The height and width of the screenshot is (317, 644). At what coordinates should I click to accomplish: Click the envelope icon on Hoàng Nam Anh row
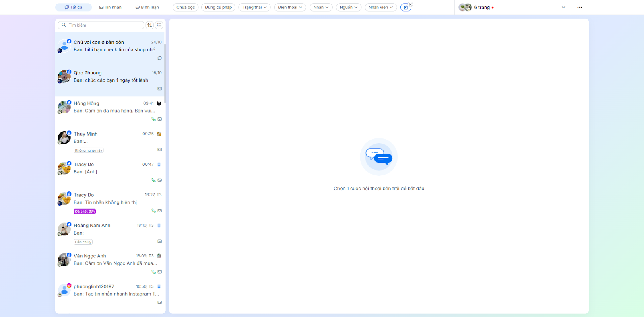160,241
